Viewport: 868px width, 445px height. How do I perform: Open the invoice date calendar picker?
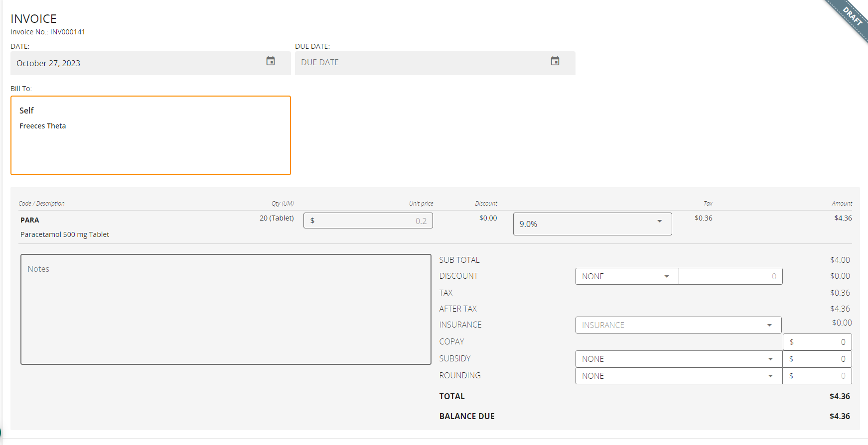(x=271, y=61)
